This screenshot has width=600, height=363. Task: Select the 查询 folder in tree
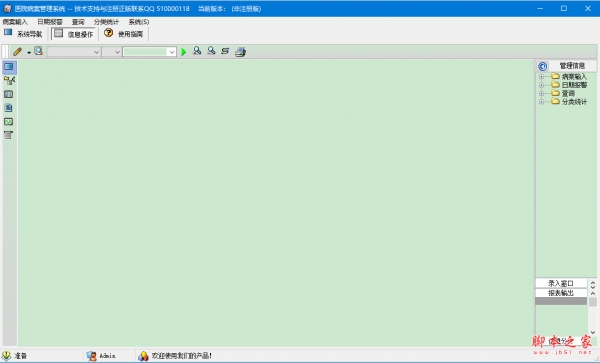[x=563, y=93]
